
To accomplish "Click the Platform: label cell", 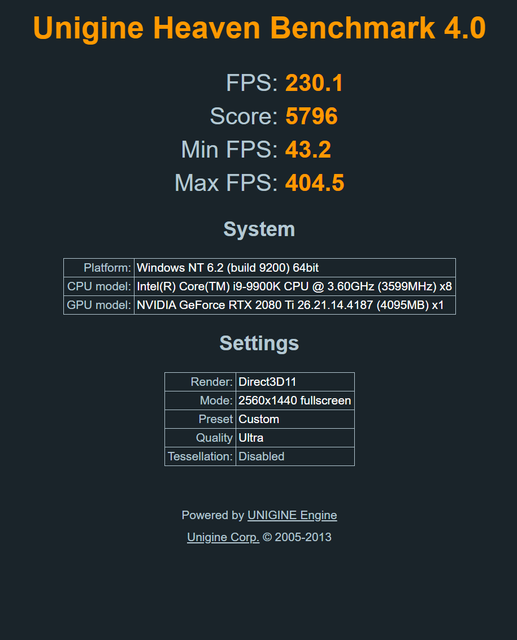I will click(99, 268).
